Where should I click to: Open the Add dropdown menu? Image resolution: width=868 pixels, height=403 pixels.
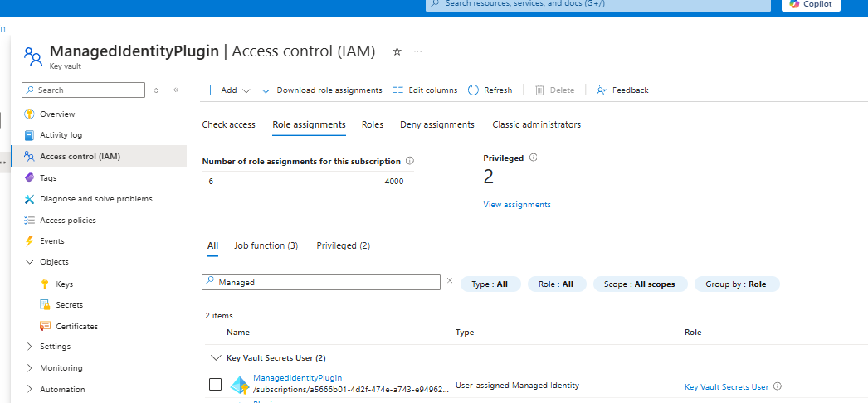[x=228, y=90]
